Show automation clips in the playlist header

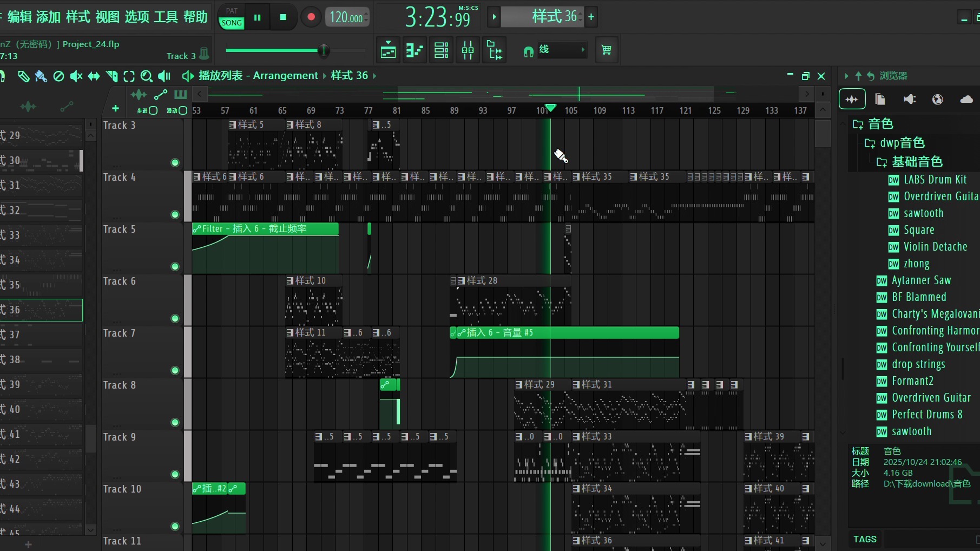pos(161,95)
